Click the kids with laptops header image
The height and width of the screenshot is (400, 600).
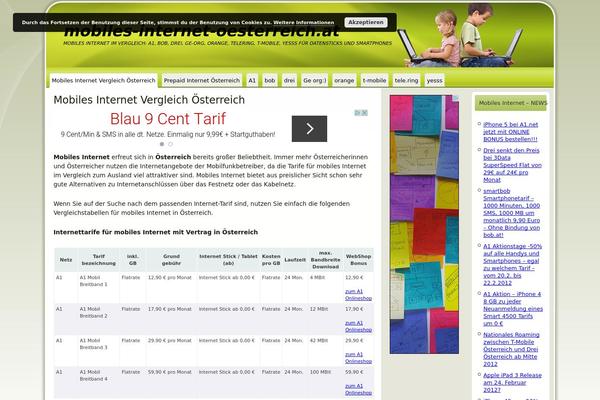point(461,36)
